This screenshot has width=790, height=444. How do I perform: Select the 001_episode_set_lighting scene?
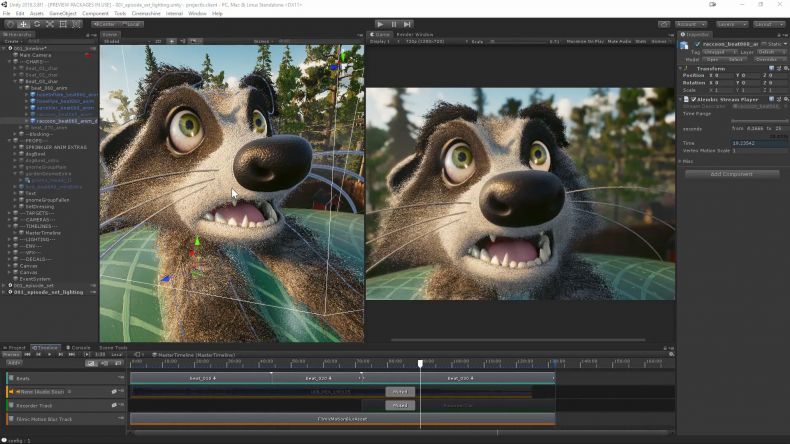pyautogui.click(x=48, y=292)
